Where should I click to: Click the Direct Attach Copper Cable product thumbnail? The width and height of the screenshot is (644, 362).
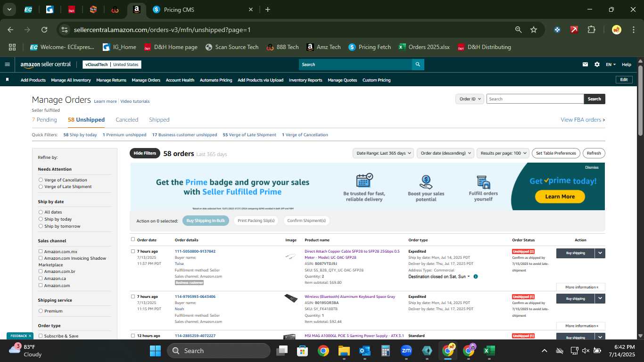(x=291, y=256)
